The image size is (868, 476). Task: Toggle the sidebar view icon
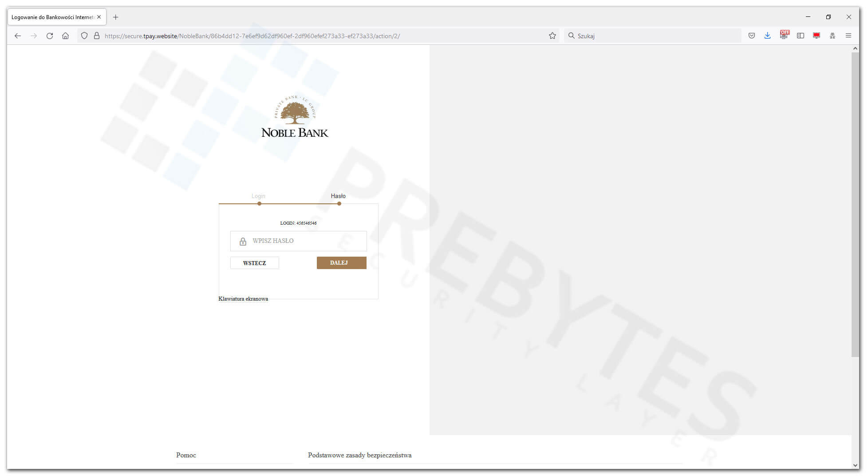pyautogui.click(x=801, y=36)
